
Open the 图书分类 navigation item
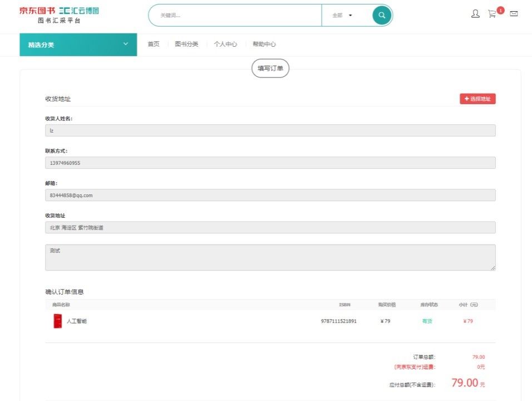click(186, 45)
